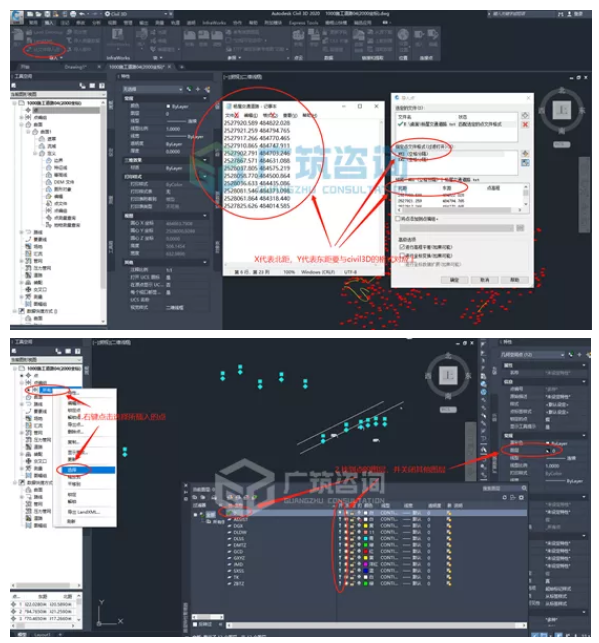Expand the surfaces node in upper toolspace tree

(x=22, y=124)
